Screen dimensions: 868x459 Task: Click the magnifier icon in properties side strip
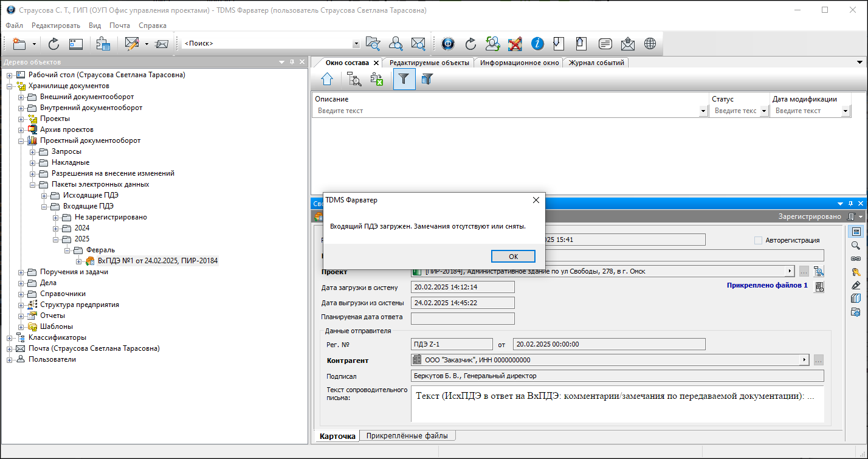[x=856, y=246]
